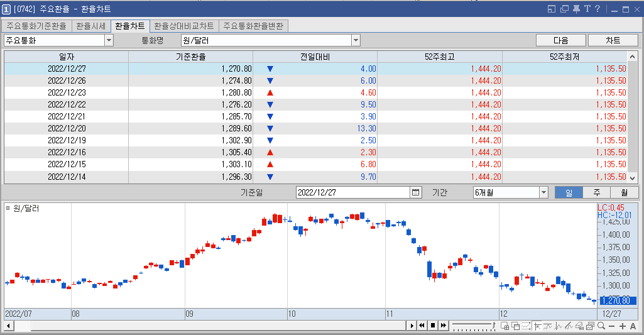The width and height of the screenshot is (644, 335).
Task: Click the chart play button
Action: pos(412,326)
